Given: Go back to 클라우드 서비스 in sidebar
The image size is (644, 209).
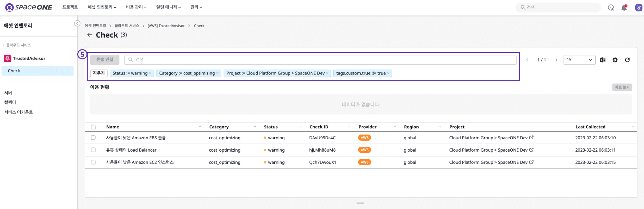Looking at the screenshot, I should tap(17, 45).
